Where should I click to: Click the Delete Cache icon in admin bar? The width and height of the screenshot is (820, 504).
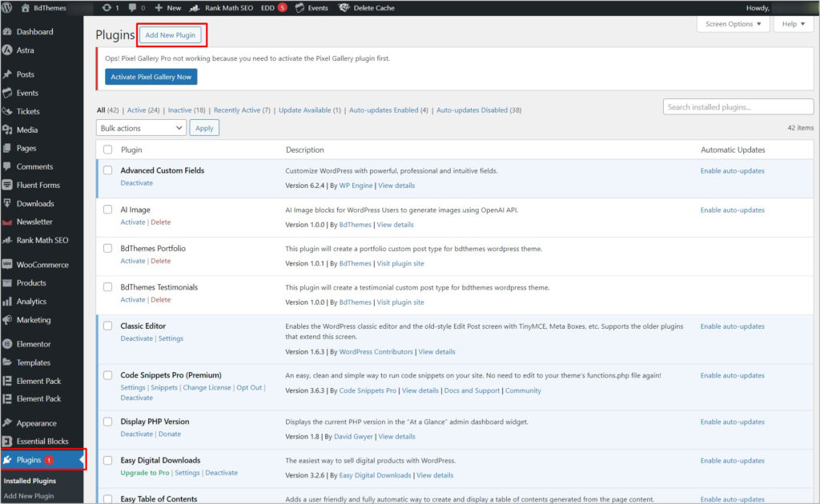pos(344,8)
